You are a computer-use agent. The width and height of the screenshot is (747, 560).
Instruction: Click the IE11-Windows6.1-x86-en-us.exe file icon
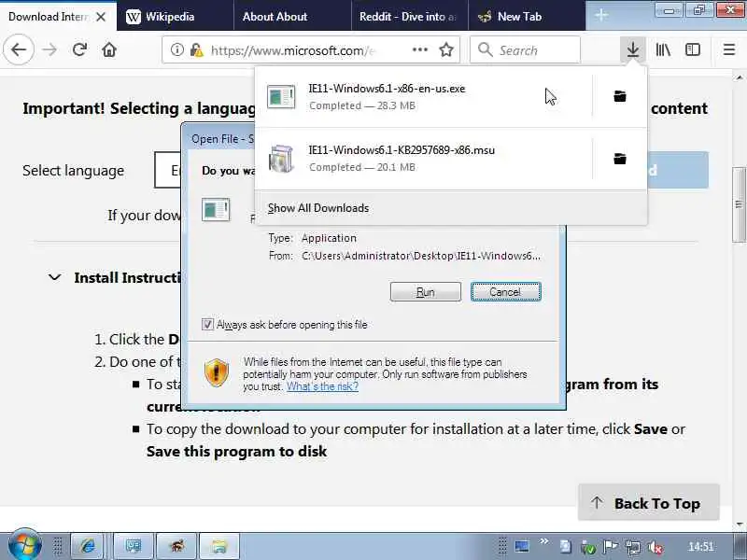point(281,97)
